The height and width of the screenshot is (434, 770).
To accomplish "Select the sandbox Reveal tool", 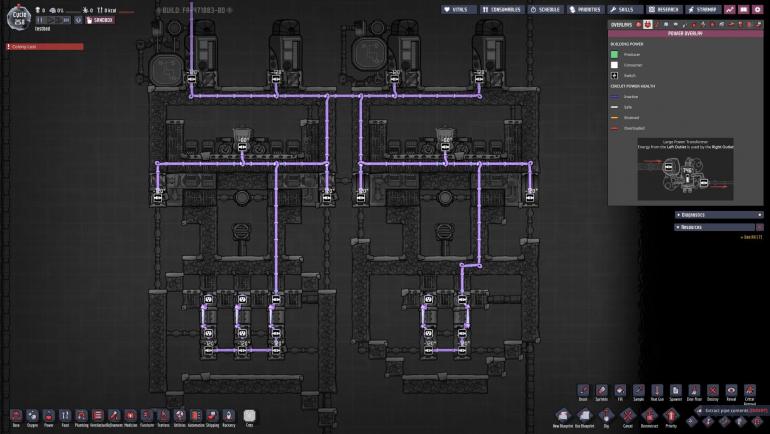I will (731, 392).
